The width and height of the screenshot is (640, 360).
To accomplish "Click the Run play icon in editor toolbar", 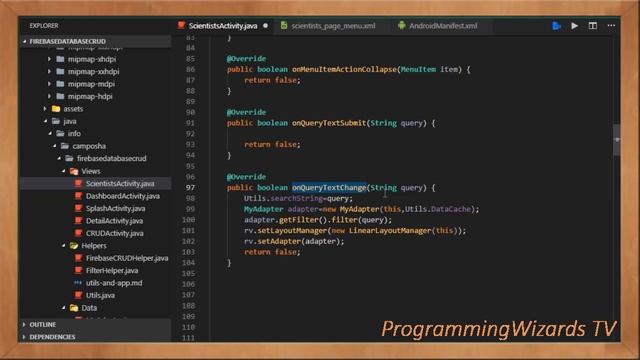I will [x=574, y=26].
